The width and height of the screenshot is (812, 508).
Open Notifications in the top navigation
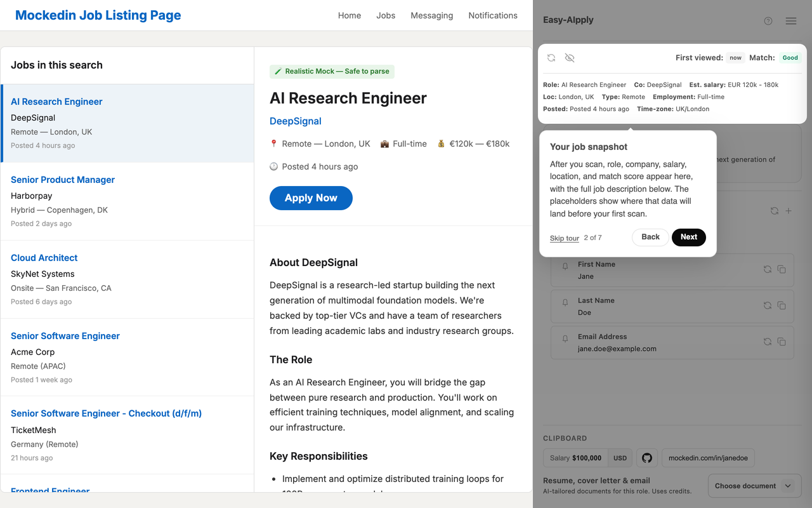coord(493,15)
